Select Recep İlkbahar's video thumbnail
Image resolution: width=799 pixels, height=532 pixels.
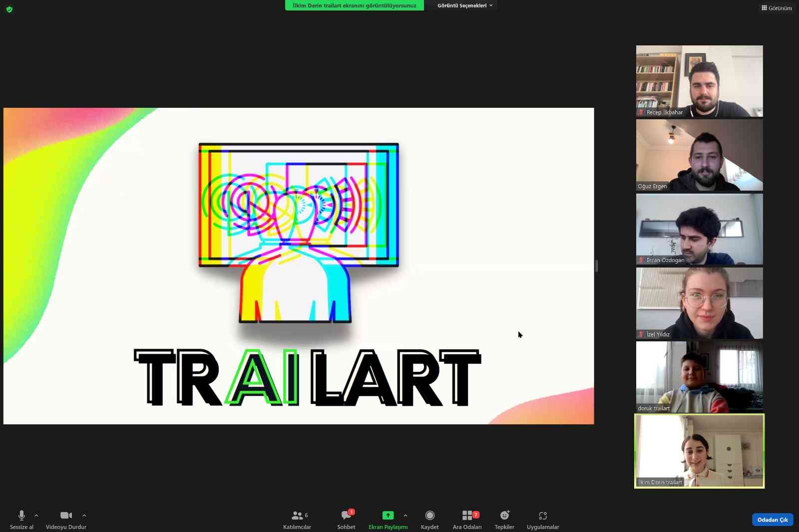[x=699, y=81]
